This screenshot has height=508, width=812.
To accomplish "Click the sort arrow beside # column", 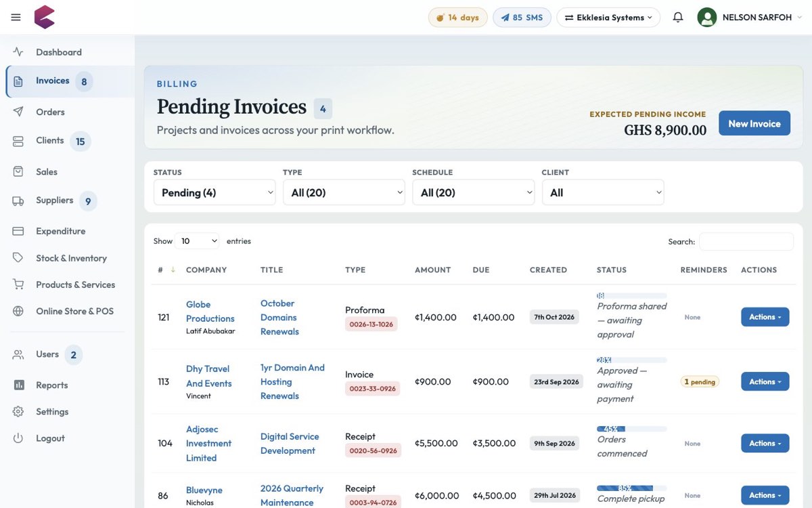I will tap(173, 270).
